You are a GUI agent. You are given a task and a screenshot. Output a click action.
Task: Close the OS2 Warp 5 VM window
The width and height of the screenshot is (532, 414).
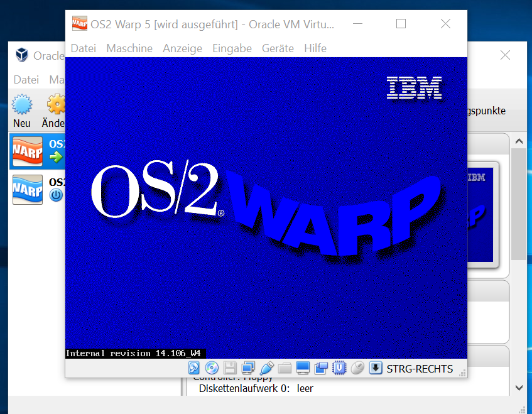pyautogui.click(x=445, y=24)
